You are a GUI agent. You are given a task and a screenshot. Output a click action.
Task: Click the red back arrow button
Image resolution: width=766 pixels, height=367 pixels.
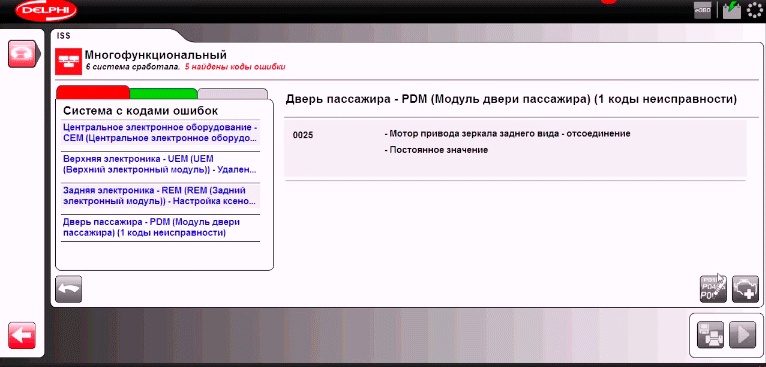click(x=21, y=336)
